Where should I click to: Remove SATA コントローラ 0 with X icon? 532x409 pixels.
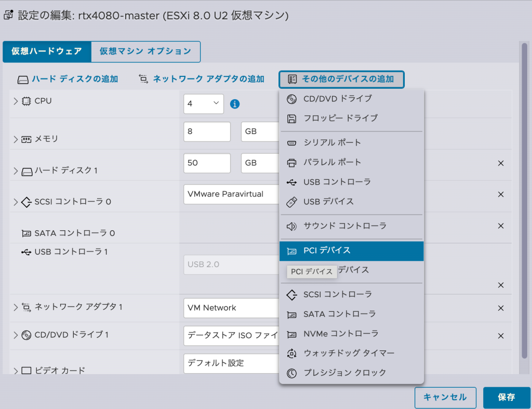[x=501, y=226]
